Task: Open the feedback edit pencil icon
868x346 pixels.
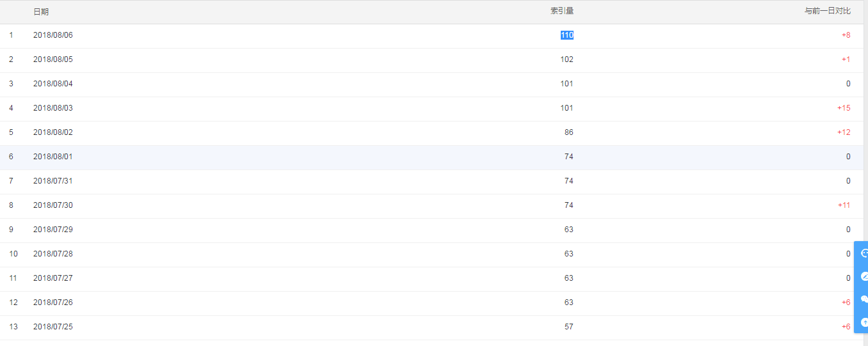Action: [864, 276]
